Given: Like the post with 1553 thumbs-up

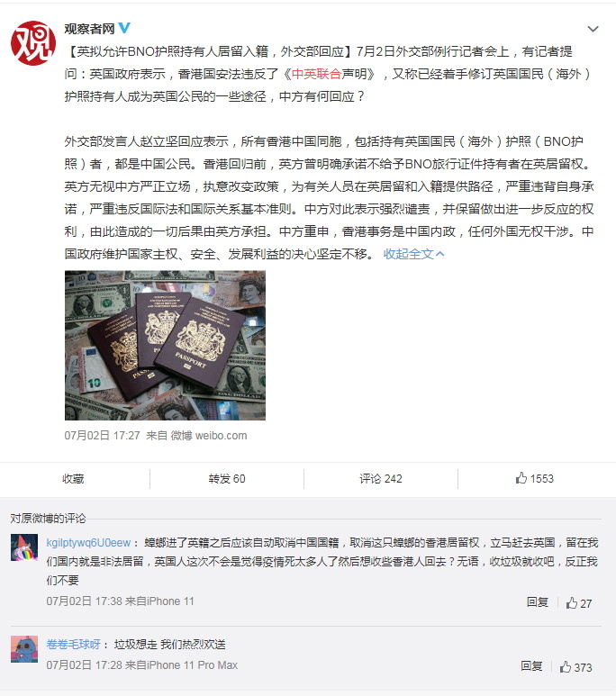Looking at the screenshot, I should (535, 478).
